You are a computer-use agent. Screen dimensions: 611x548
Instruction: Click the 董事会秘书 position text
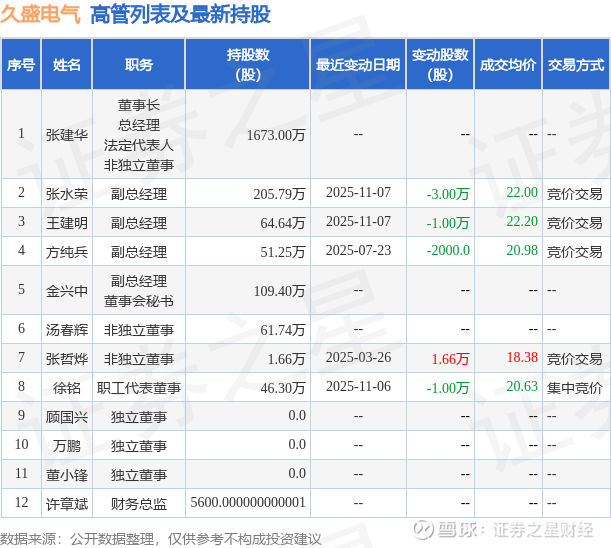138,301
